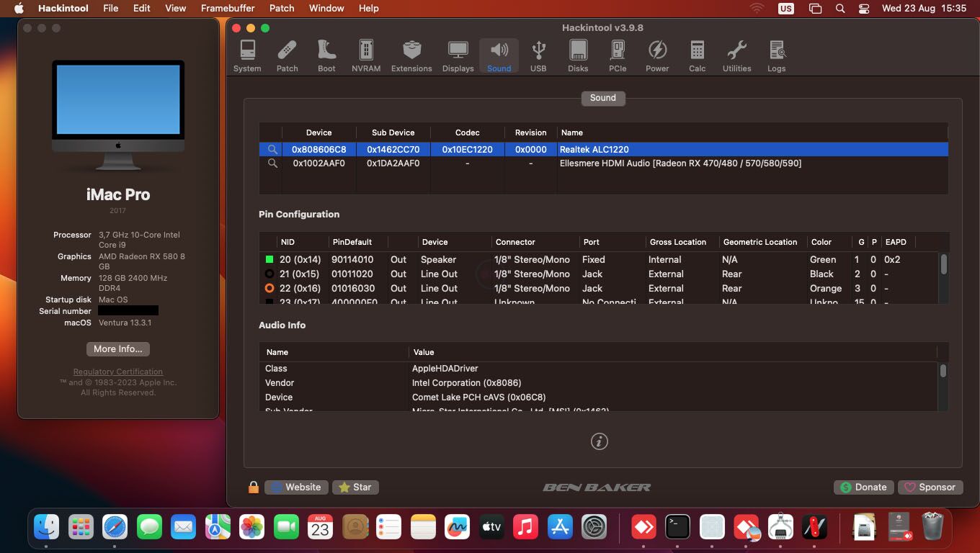Click the Sub Device column header
The width and height of the screenshot is (980, 553).
pyautogui.click(x=393, y=132)
